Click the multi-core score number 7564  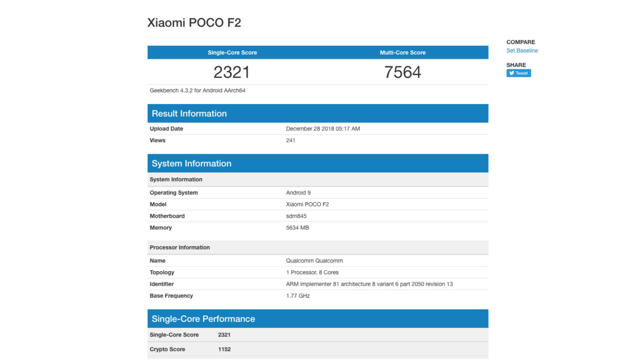coord(402,72)
